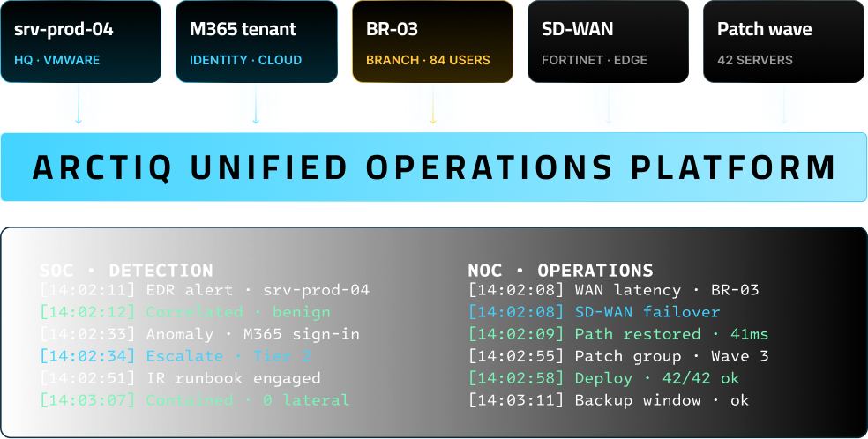
Task: Select the srv-prod-04 source card
Action: pyautogui.click(x=81, y=41)
